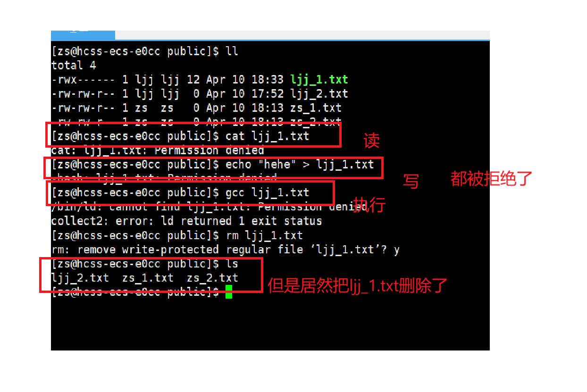Click the red '都被拒绝了' annotation text

click(x=491, y=179)
